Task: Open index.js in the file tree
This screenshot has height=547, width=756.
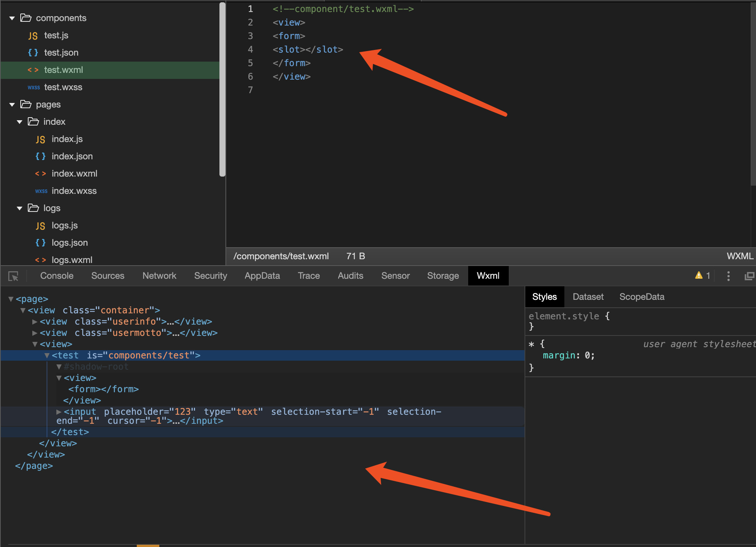Action: click(67, 139)
